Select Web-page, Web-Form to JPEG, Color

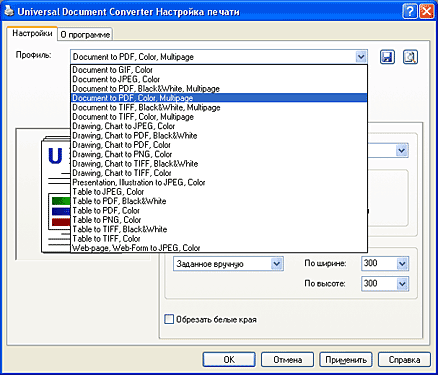click(219, 248)
